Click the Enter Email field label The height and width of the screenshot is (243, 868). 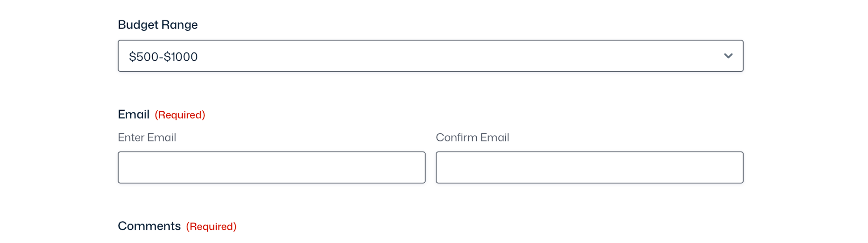[147, 137]
